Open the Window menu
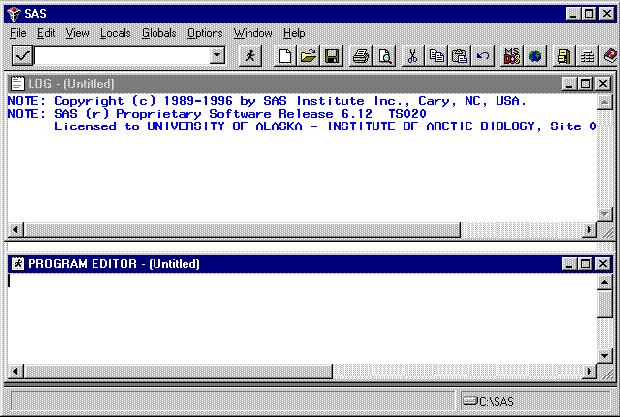This screenshot has width=620, height=417. (253, 33)
